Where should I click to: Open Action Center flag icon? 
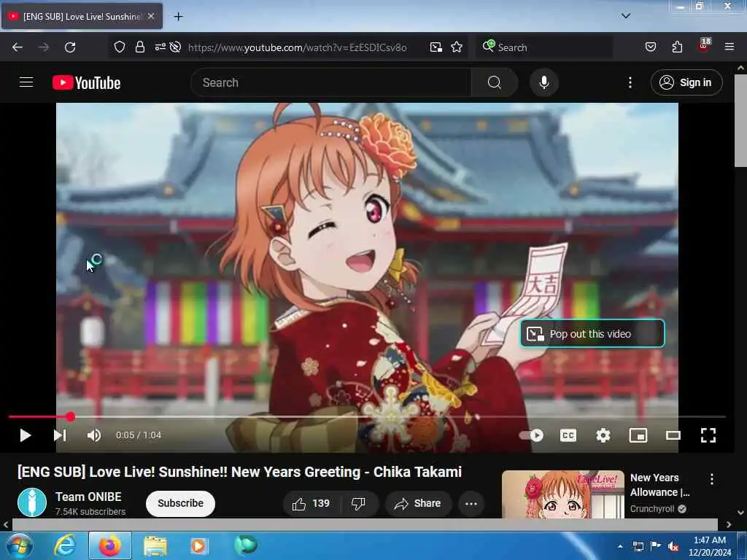pyautogui.click(x=656, y=546)
